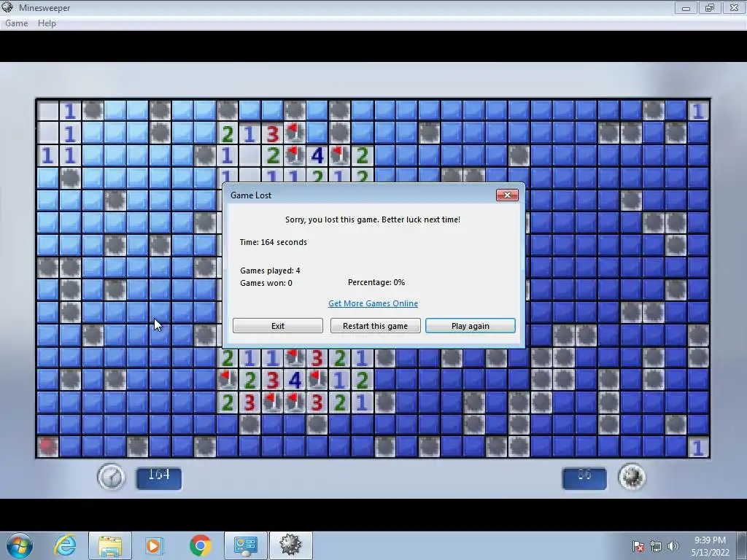Open the Game menu
The height and width of the screenshot is (560, 747).
pyautogui.click(x=16, y=23)
